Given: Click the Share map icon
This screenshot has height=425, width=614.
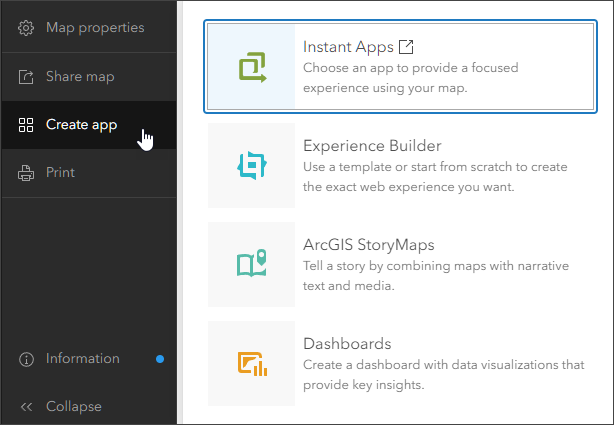Looking at the screenshot, I should click(x=26, y=77).
